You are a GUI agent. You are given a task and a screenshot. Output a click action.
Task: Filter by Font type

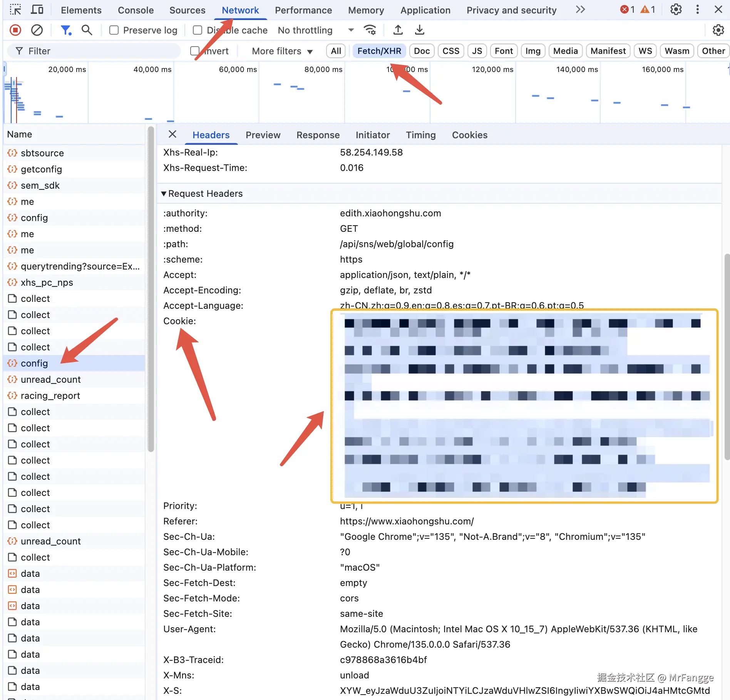click(504, 51)
